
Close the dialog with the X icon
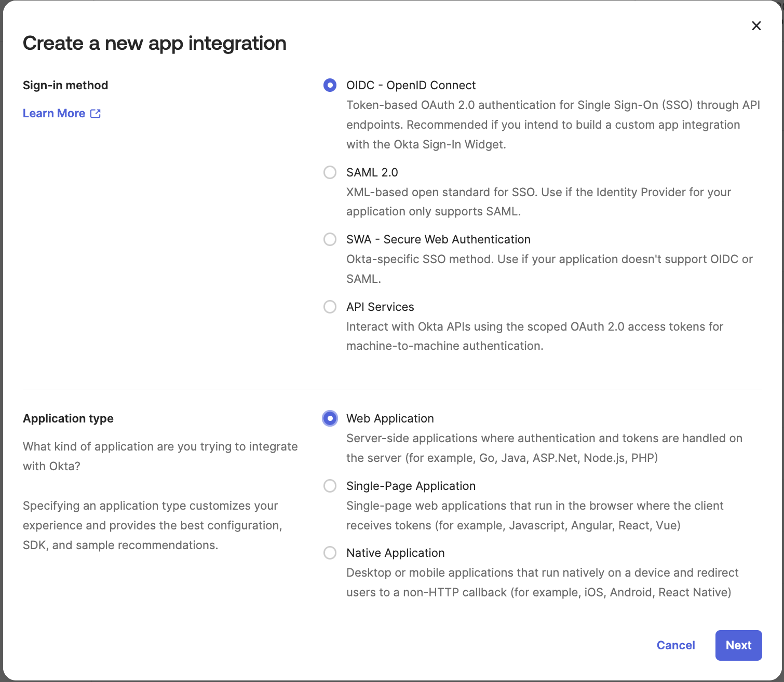point(756,25)
